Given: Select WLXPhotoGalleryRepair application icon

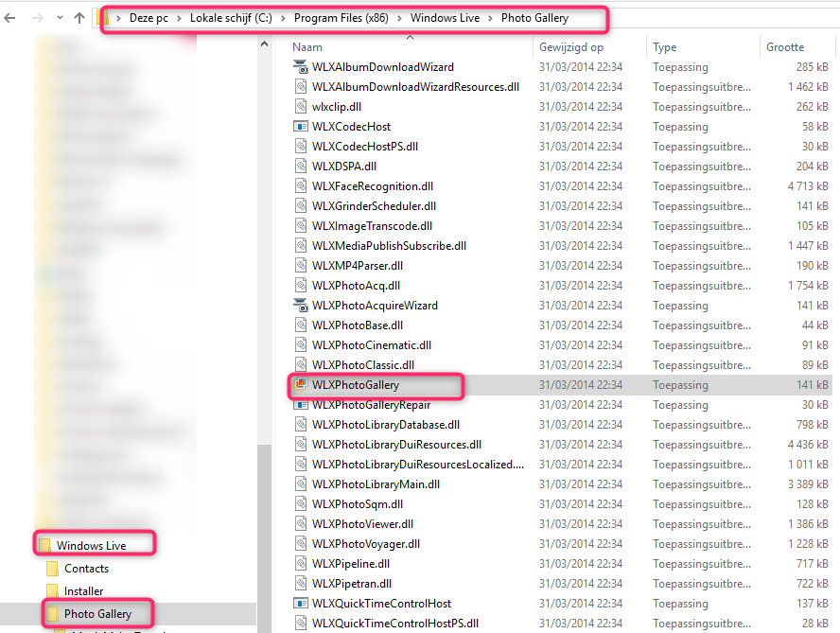Looking at the screenshot, I should point(301,405).
